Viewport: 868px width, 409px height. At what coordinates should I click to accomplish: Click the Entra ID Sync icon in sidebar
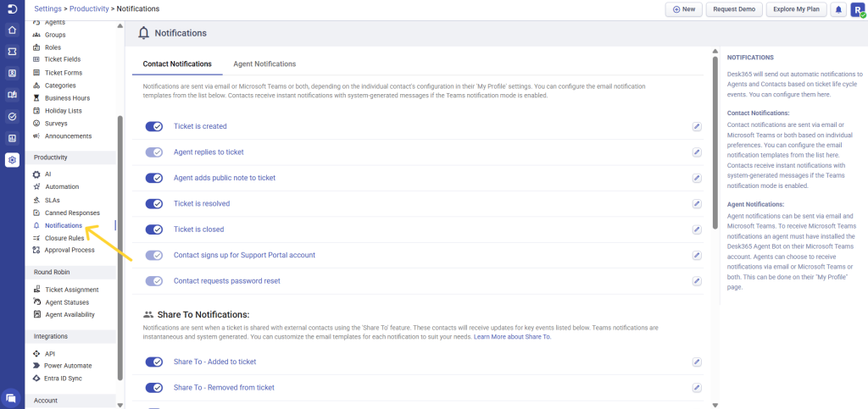36,379
